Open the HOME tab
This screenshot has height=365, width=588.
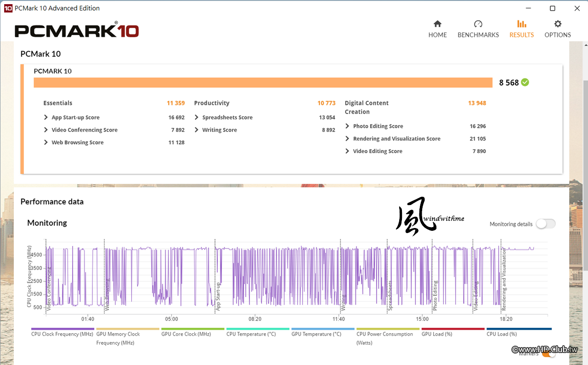(x=437, y=29)
